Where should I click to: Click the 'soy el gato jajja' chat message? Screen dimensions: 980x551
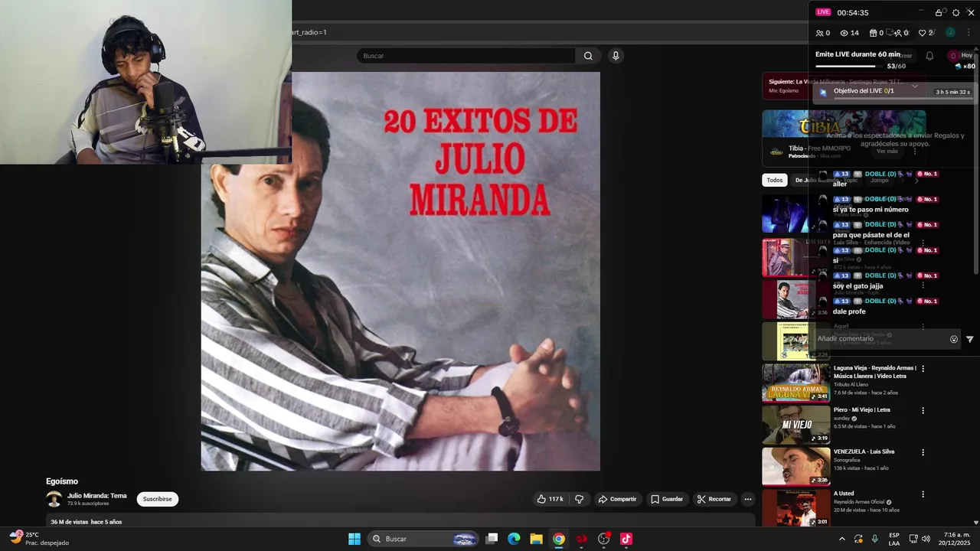click(x=857, y=286)
